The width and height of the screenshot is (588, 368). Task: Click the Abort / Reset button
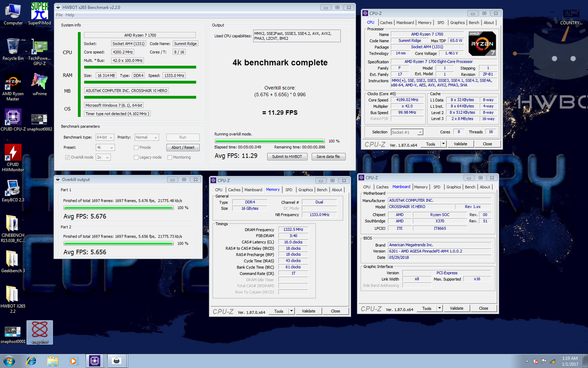click(183, 148)
